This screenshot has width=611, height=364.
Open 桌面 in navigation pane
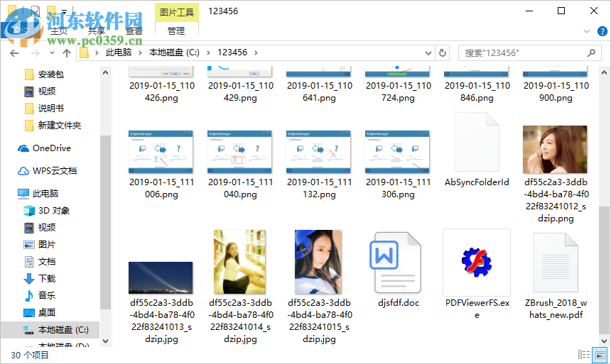[47, 313]
